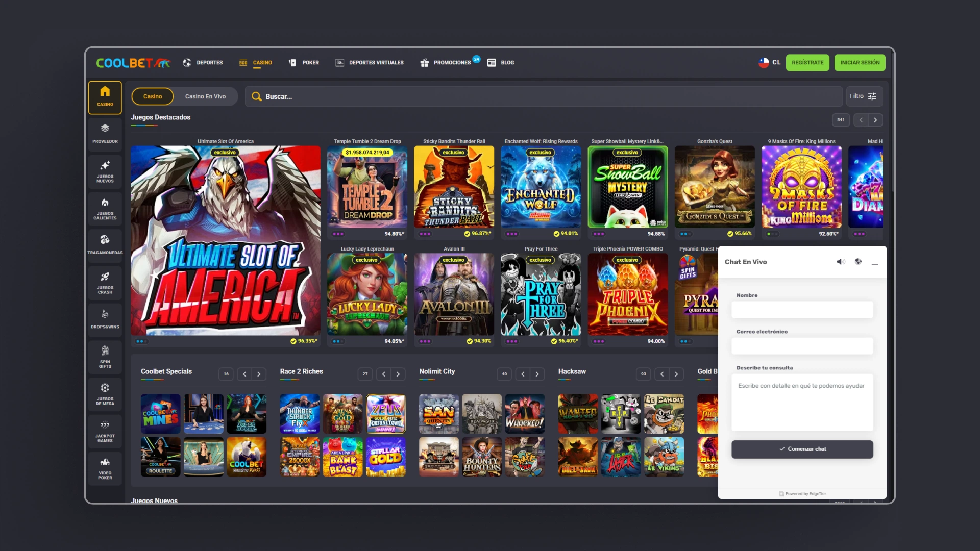
Task: Open Proveedor in the sidebar
Action: pyautogui.click(x=105, y=134)
